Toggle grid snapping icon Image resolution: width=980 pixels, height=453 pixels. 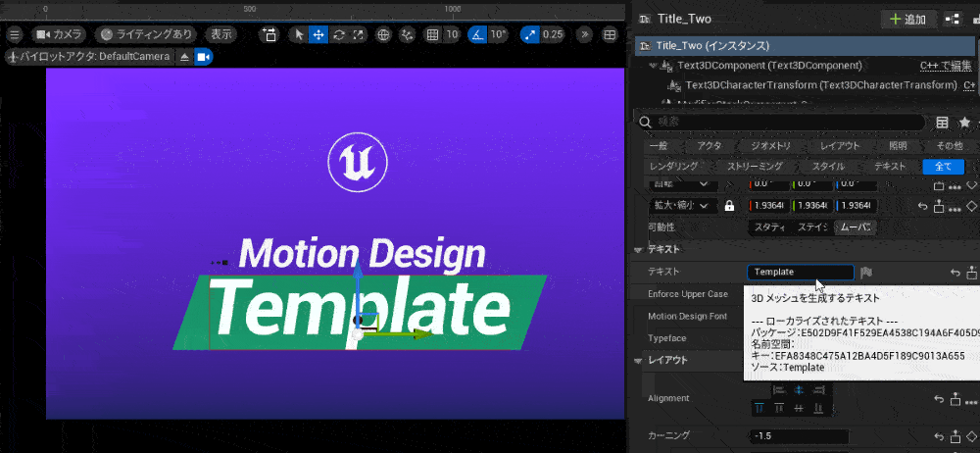pos(432,34)
